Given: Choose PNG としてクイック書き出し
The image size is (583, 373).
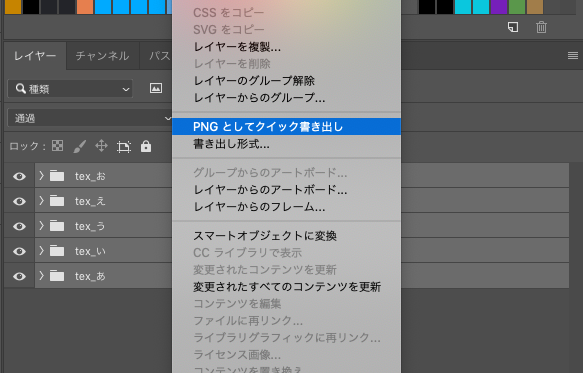Looking at the screenshot, I should pyautogui.click(x=286, y=126).
